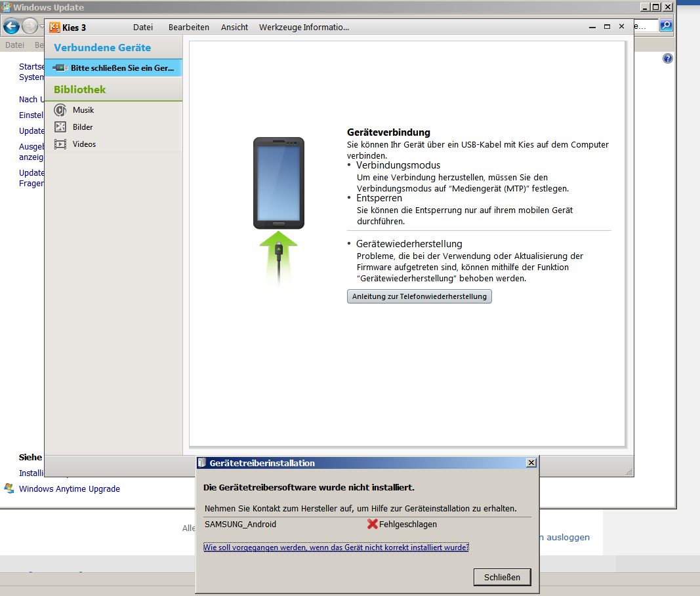Image resolution: width=700 pixels, height=596 pixels.
Task: Click the Startse... link in Windows Update sidebar
Action: click(x=31, y=66)
